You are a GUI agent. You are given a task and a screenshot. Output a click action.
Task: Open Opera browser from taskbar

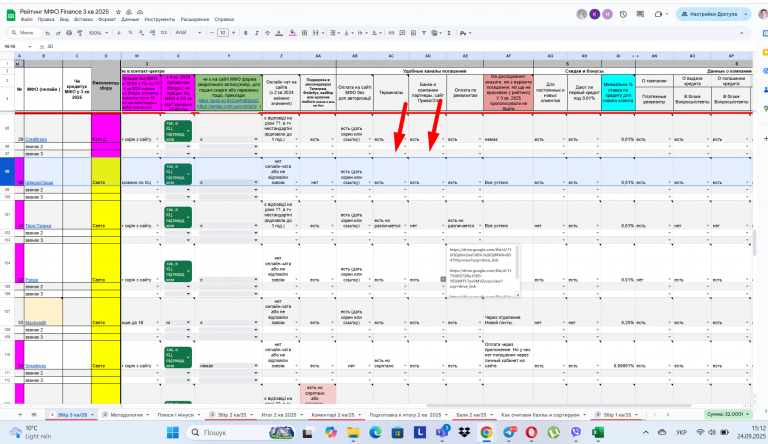click(531, 432)
